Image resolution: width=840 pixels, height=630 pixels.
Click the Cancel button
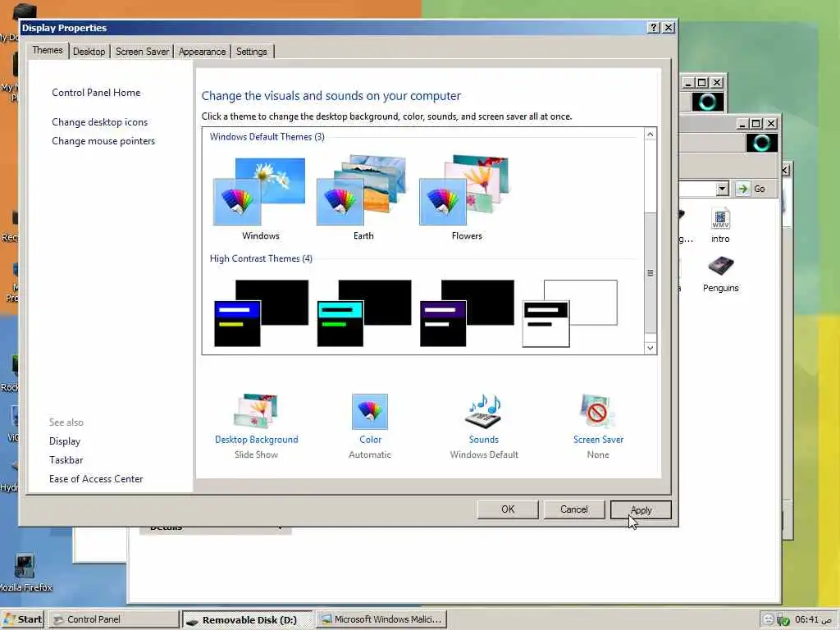[573, 509]
